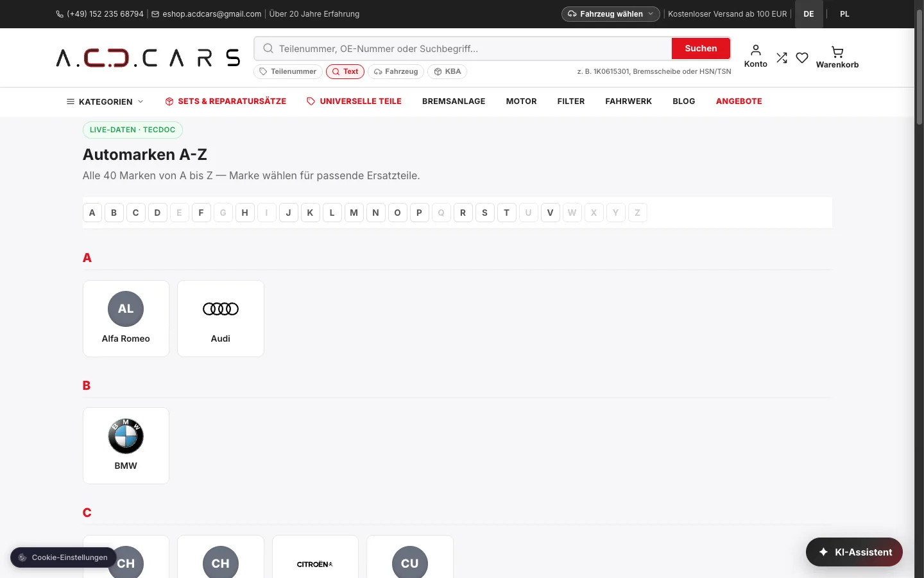
Task: Click the Live-Daten · TecDoc badge
Action: tap(133, 130)
